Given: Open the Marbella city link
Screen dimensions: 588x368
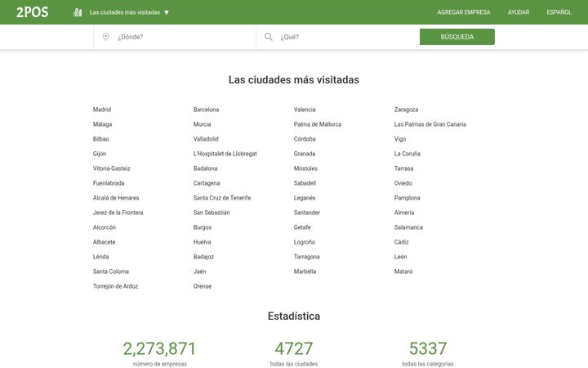Looking at the screenshot, I should (305, 272).
